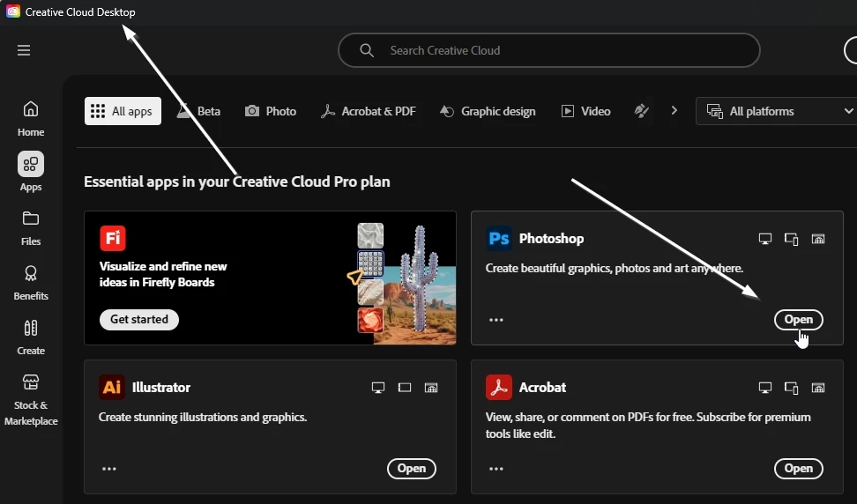Viewport: 857px width, 504px height.
Task: Click the Photoshop title text
Action: tap(551, 239)
